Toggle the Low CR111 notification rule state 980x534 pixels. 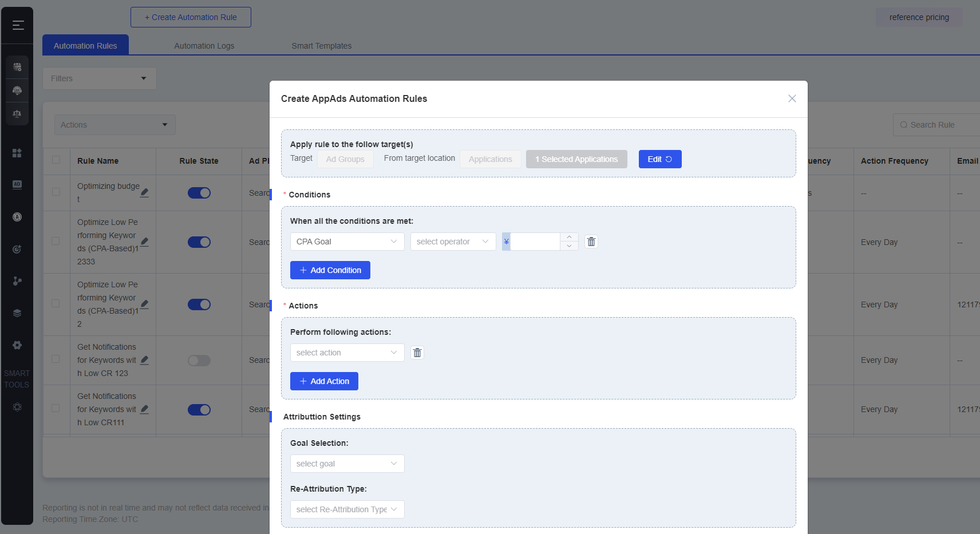199,410
